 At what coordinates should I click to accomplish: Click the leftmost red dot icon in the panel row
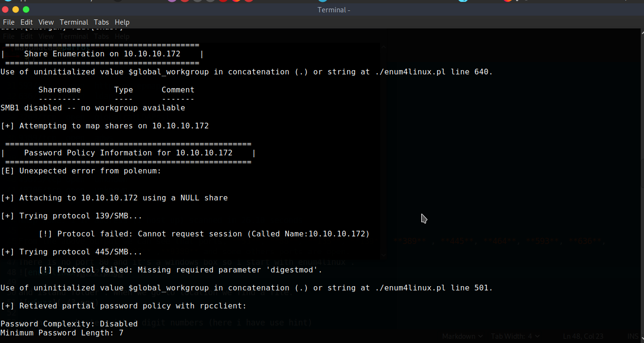pos(185,2)
